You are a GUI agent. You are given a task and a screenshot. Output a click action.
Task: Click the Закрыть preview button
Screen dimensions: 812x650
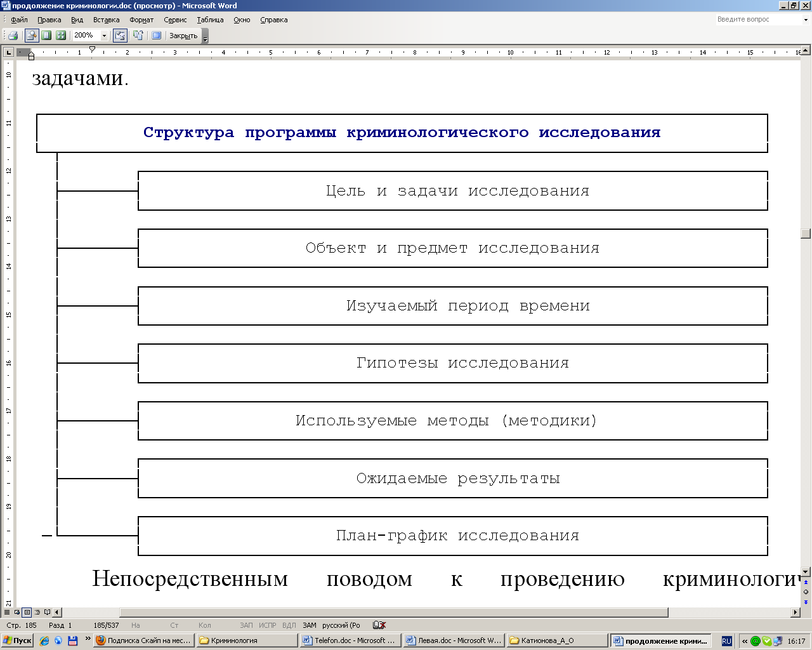coord(183,36)
